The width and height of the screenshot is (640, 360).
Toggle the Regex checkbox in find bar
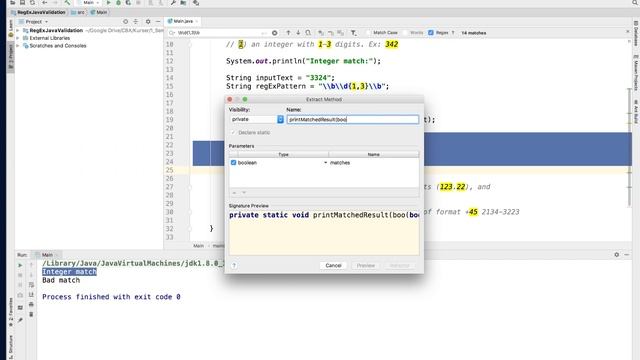(x=431, y=33)
